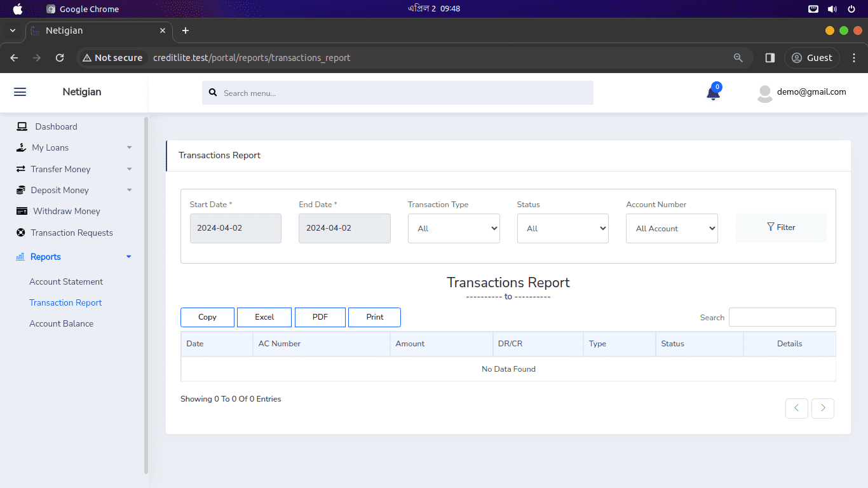
Task: Open Account Balance report
Action: coord(61,323)
